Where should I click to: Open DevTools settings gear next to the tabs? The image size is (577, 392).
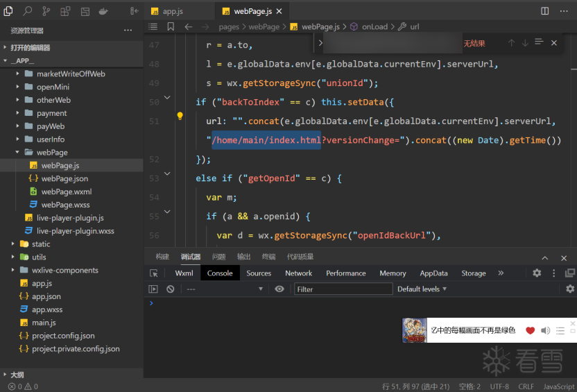point(537,273)
